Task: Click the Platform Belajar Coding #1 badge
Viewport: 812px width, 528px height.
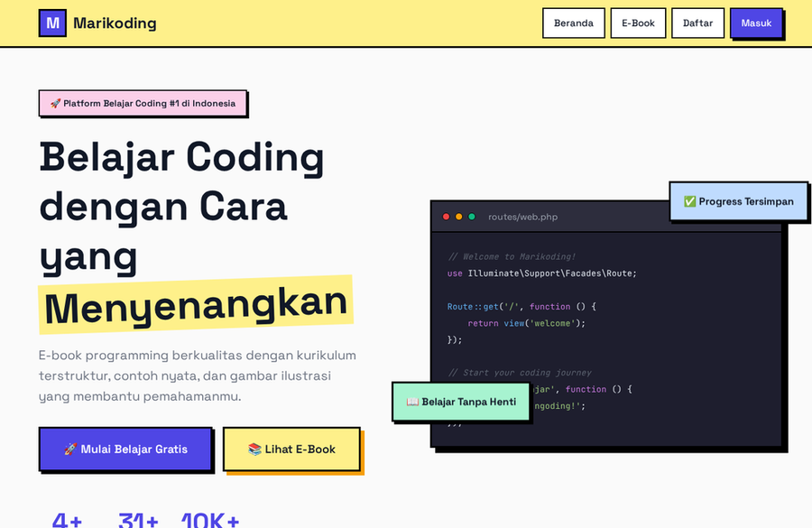Action: click(x=143, y=103)
